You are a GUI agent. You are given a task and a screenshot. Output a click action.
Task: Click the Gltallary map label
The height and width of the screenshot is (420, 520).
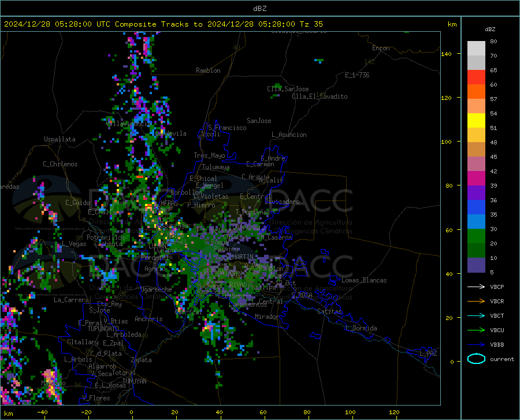(x=83, y=342)
